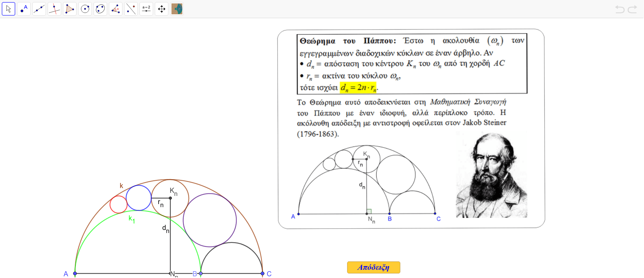The image size is (644, 278).
Task: Select the Slider tool
Action: pos(146,9)
